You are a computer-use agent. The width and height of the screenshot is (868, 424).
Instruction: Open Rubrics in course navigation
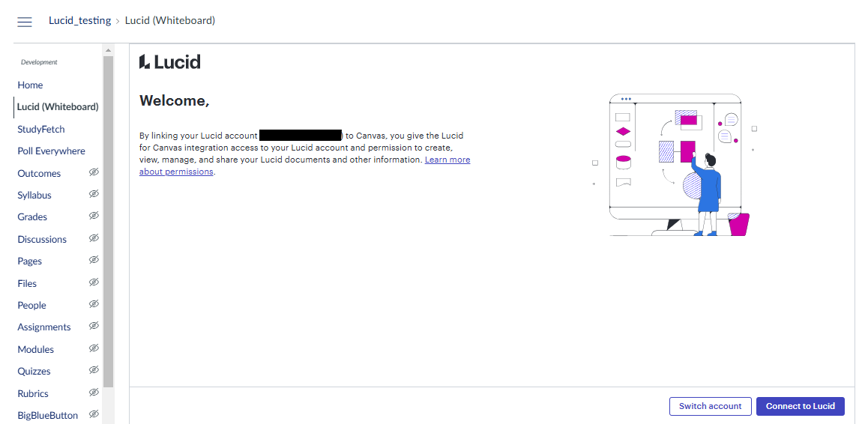(33, 393)
